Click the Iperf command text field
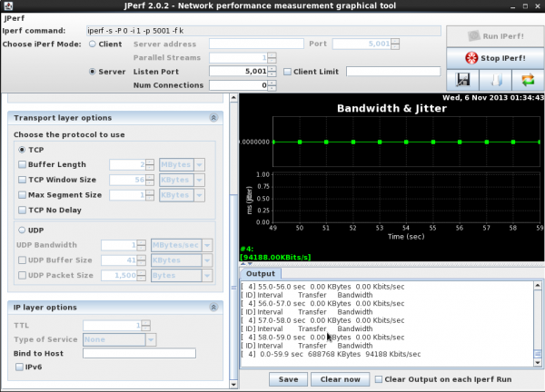 (263, 31)
